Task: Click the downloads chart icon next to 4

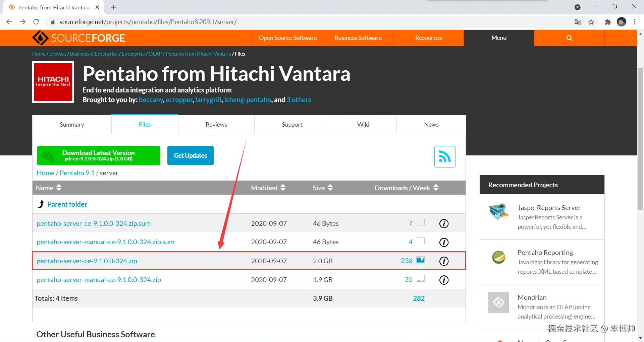Action: click(x=420, y=241)
